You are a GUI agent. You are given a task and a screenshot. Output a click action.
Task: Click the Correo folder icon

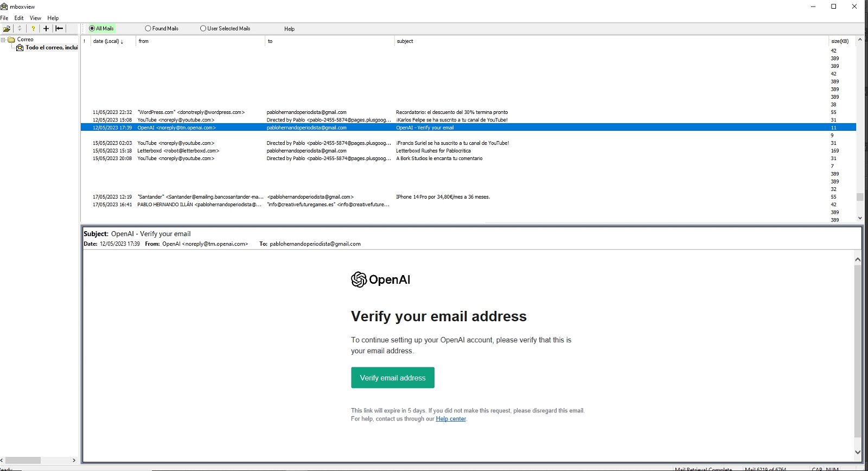coord(11,39)
